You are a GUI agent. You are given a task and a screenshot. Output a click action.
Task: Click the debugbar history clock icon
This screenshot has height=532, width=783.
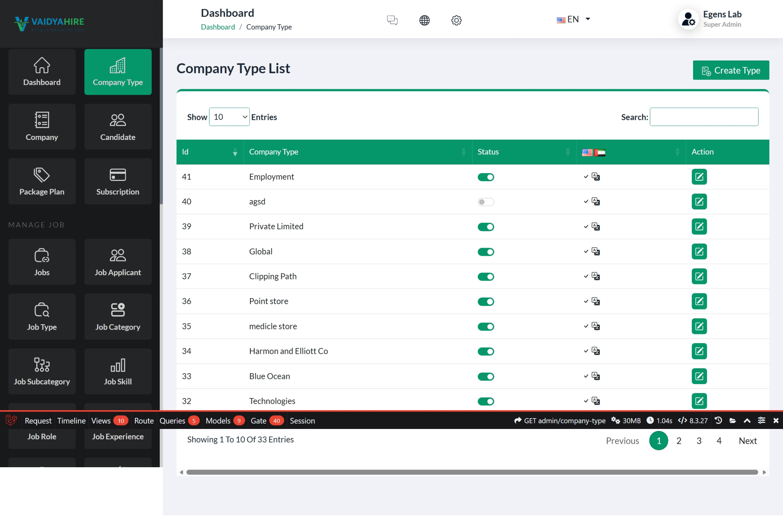pos(718,421)
